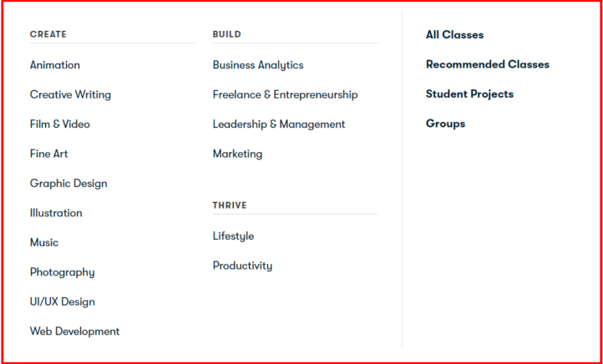This screenshot has height=364, width=603.
Task: Open the Groups page
Action: [445, 124]
